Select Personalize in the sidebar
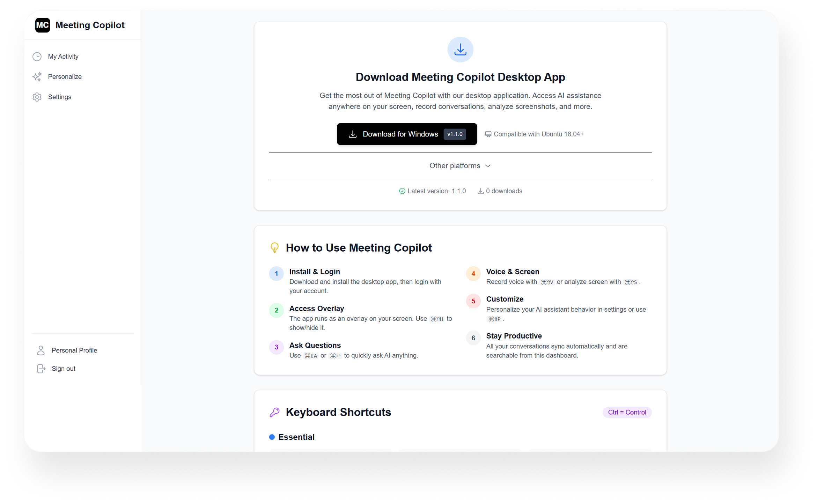 tap(65, 76)
